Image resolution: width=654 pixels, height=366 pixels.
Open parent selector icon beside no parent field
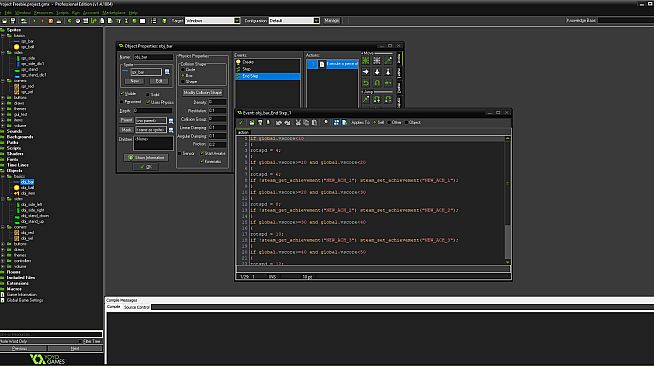pos(171,120)
